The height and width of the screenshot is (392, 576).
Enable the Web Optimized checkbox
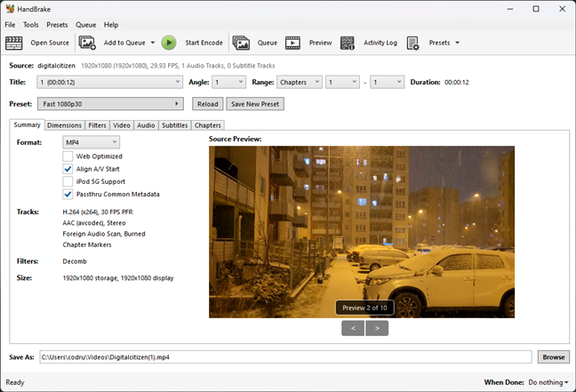68,156
